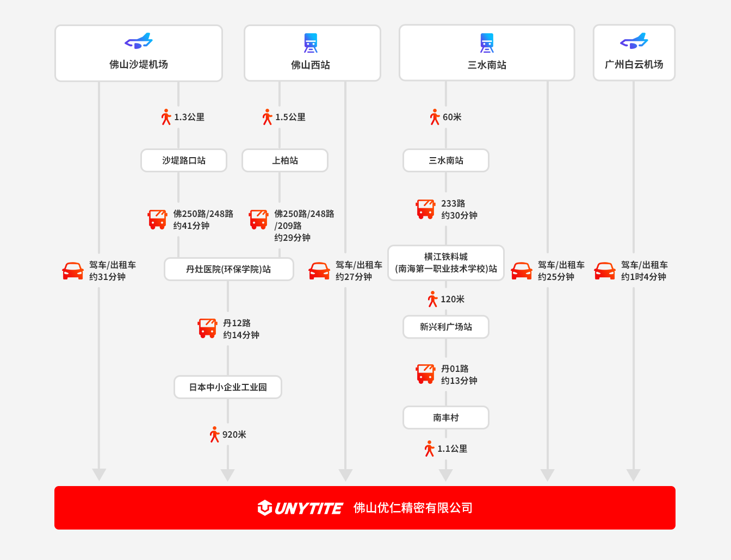This screenshot has width=731, height=560.
Task: Select the 新兴利广场站 stop box
Action: [x=446, y=327]
